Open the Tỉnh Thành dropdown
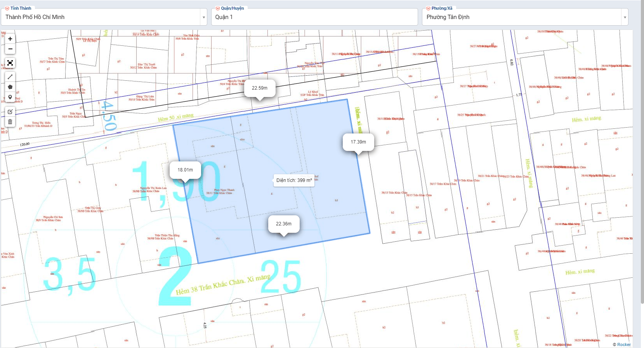644x348 pixels. [105, 17]
